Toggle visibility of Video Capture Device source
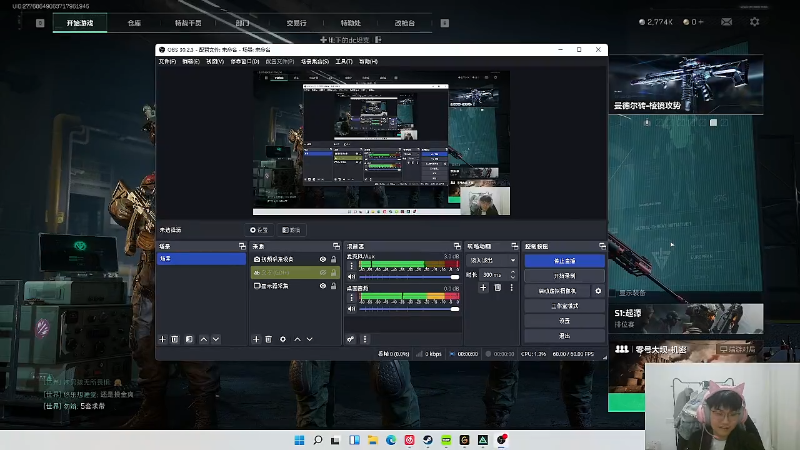This screenshot has width=800, height=450. coord(323,259)
